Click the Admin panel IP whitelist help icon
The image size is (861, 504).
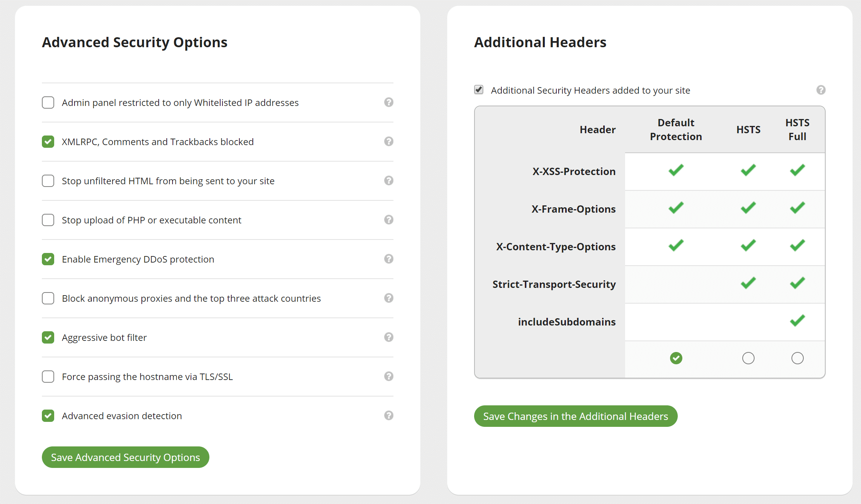pos(388,102)
